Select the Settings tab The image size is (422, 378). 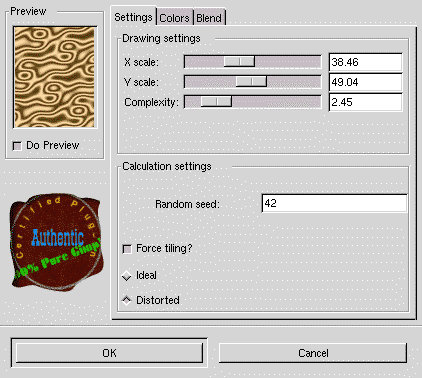[x=133, y=17]
